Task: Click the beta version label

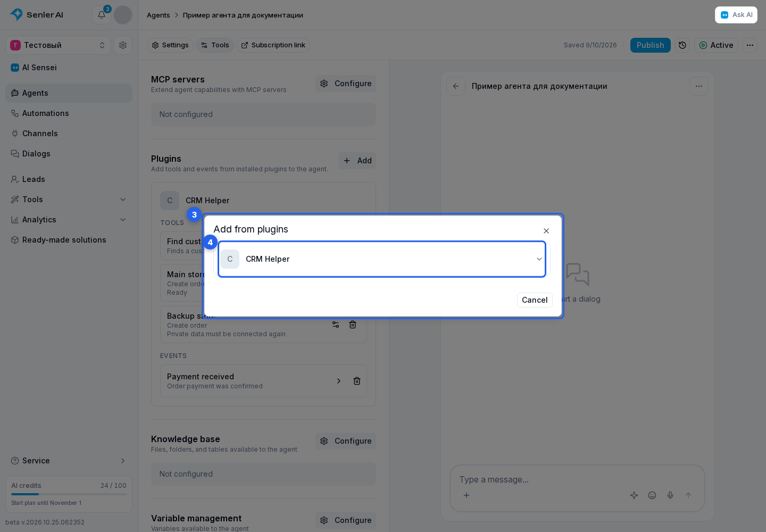Action: (45, 522)
